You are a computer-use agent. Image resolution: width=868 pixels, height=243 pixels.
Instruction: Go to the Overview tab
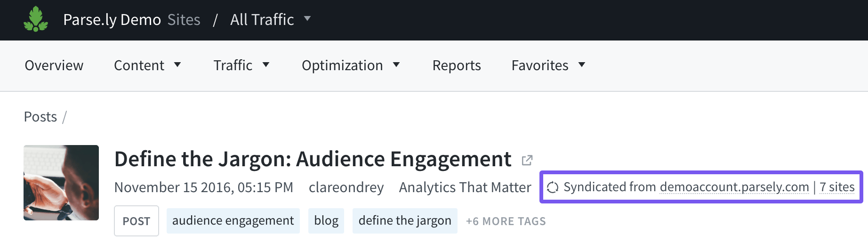point(54,65)
